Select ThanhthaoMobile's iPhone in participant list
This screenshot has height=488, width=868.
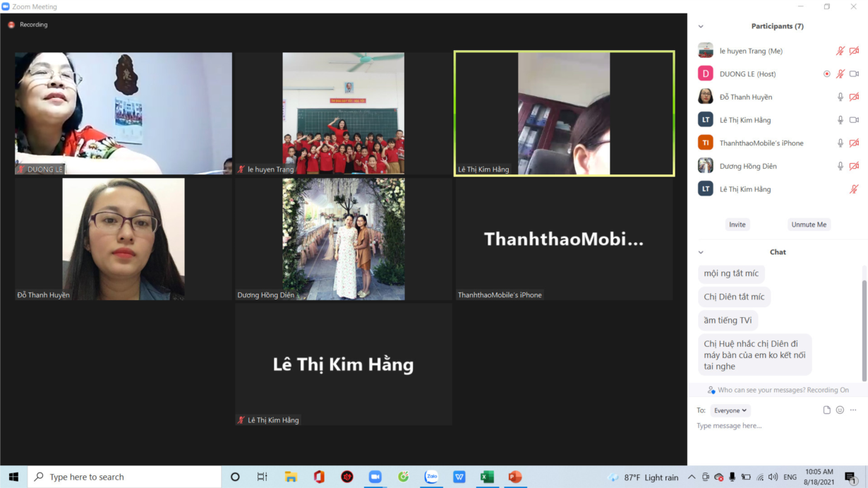[x=761, y=143]
